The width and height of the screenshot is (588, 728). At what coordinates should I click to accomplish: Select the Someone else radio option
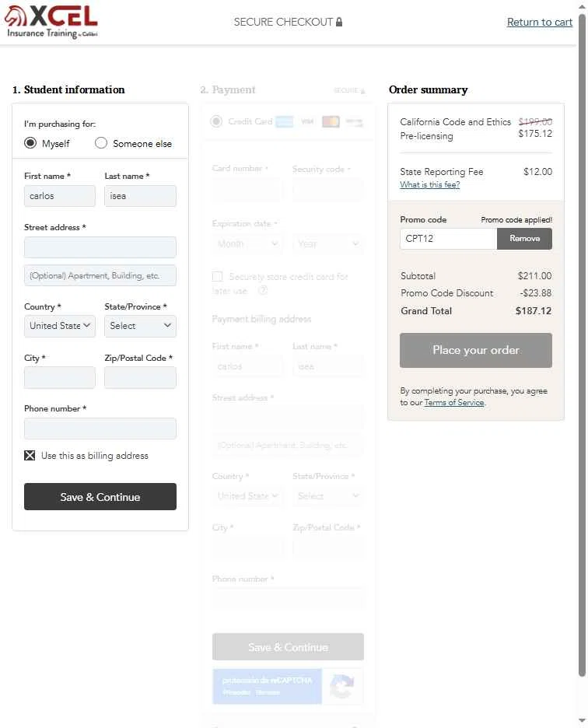click(x=101, y=143)
